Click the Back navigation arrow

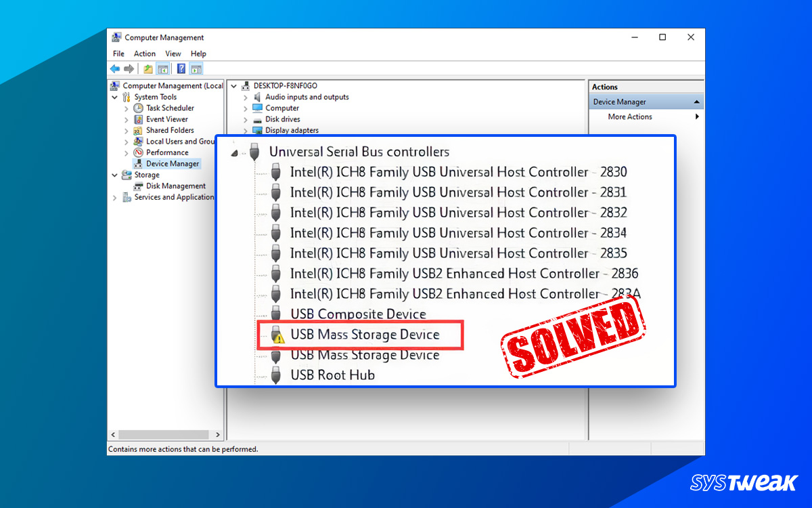[x=114, y=68]
